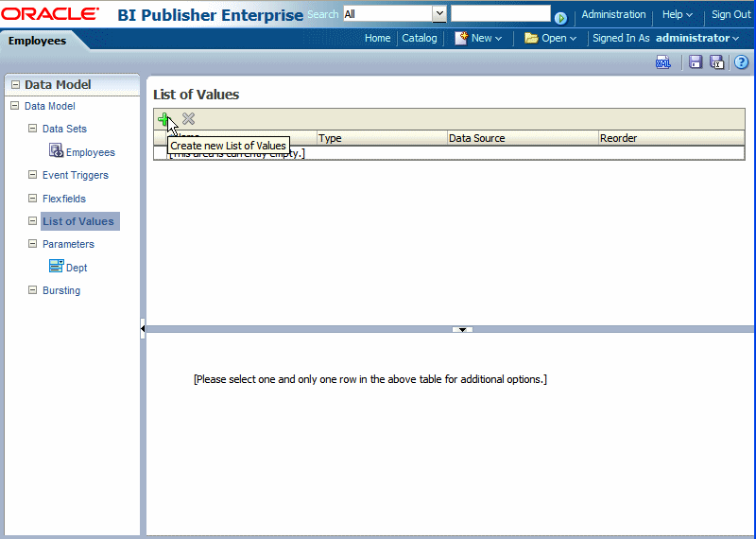Open the blue question mark Help icon
Image resolution: width=756 pixels, height=539 pixels.
tap(741, 62)
